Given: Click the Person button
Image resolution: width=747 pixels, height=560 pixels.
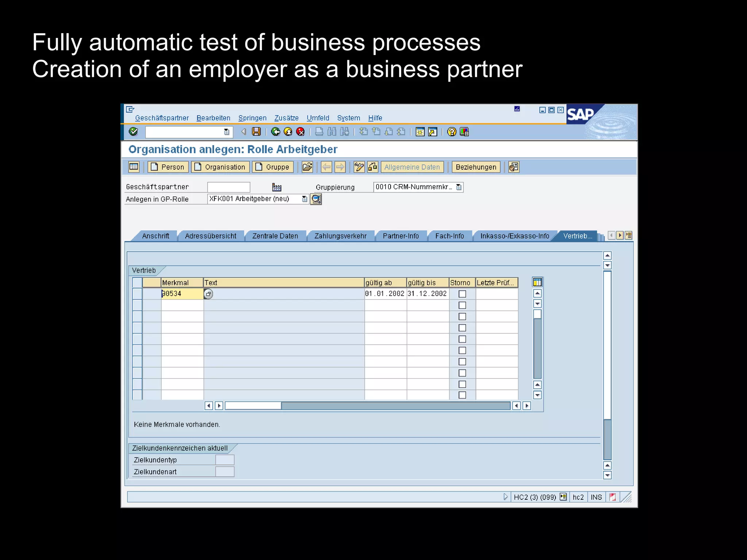Looking at the screenshot, I should tap(168, 167).
